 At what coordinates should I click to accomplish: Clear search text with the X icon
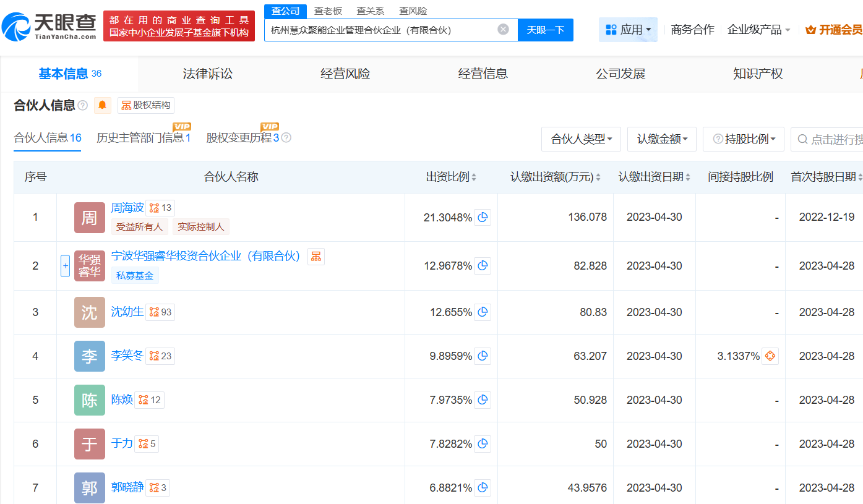tap(504, 30)
